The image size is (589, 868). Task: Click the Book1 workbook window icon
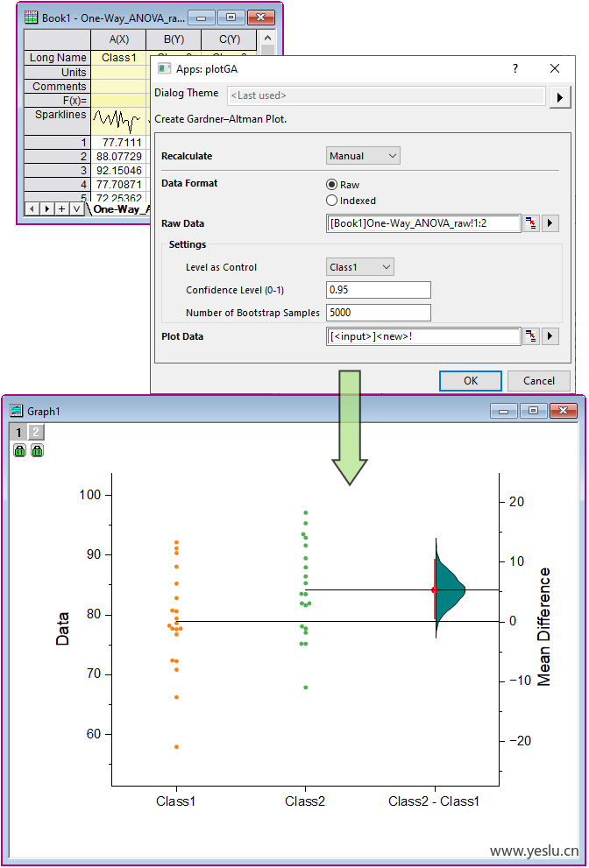click(32, 18)
